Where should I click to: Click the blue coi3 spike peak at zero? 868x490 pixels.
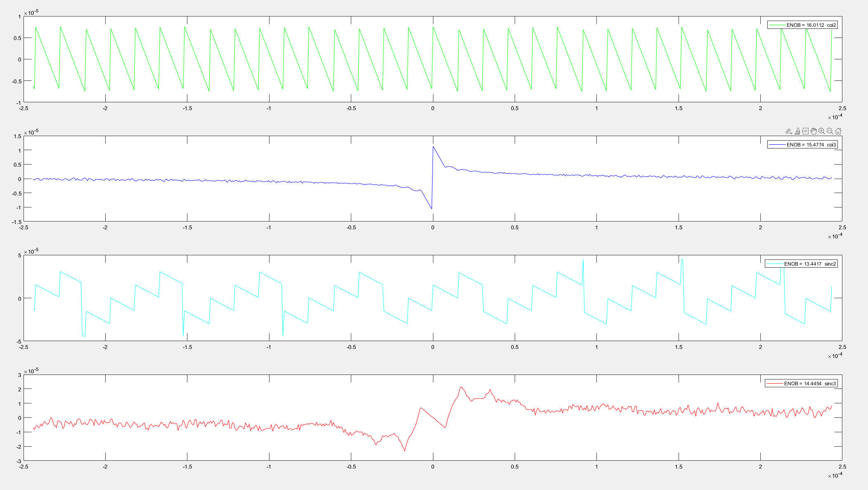pyautogui.click(x=433, y=147)
